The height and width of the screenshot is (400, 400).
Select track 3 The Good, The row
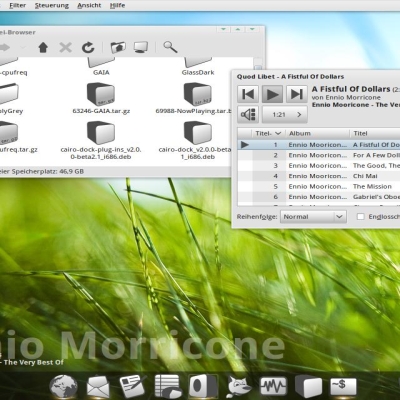click(319, 166)
